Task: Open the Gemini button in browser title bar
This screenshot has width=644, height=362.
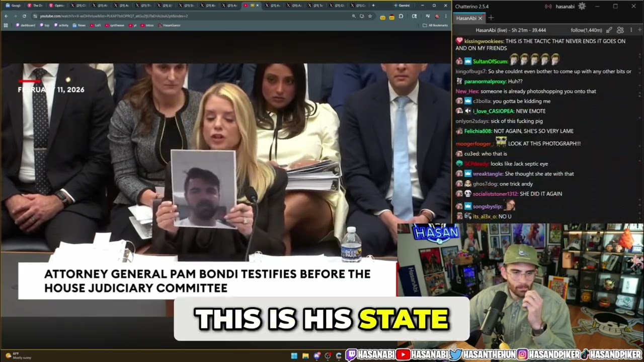Action: click(x=402, y=5)
